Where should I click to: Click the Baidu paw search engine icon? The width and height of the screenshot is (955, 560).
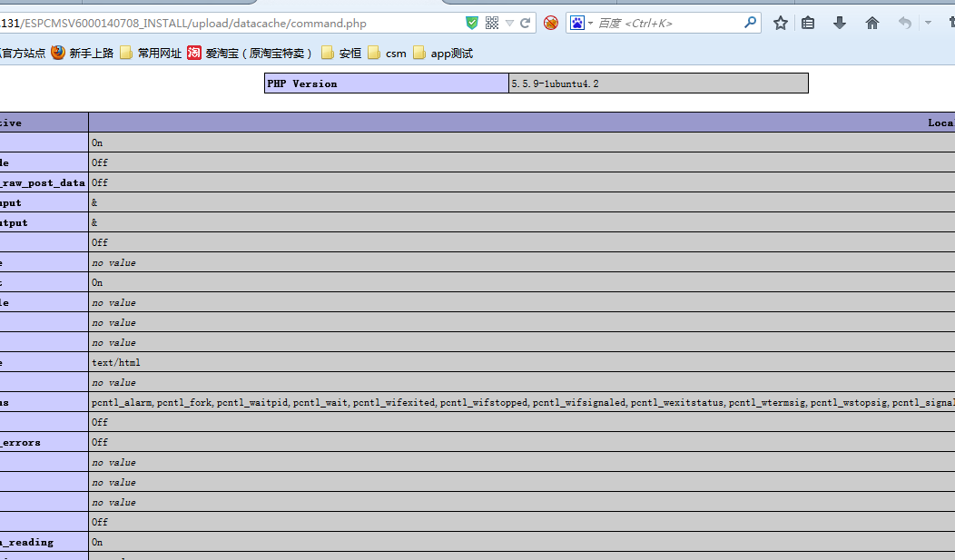(x=576, y=23)
